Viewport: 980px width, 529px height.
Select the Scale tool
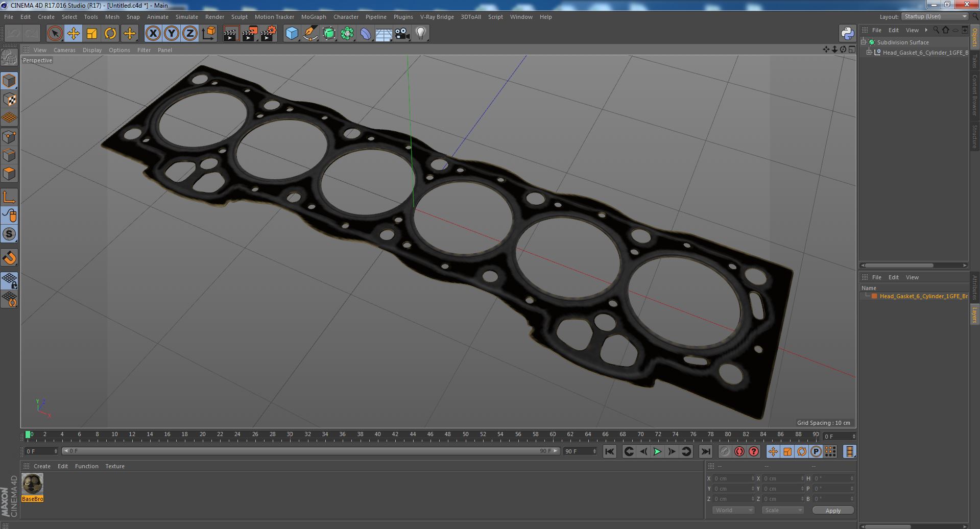(x=92, y=34)
